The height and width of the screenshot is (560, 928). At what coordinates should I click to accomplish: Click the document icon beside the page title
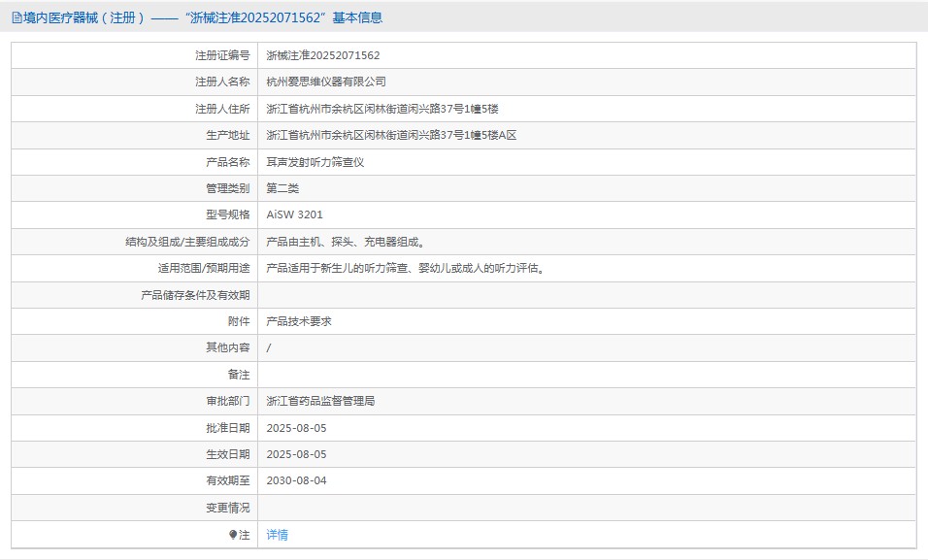pos(17,17)
